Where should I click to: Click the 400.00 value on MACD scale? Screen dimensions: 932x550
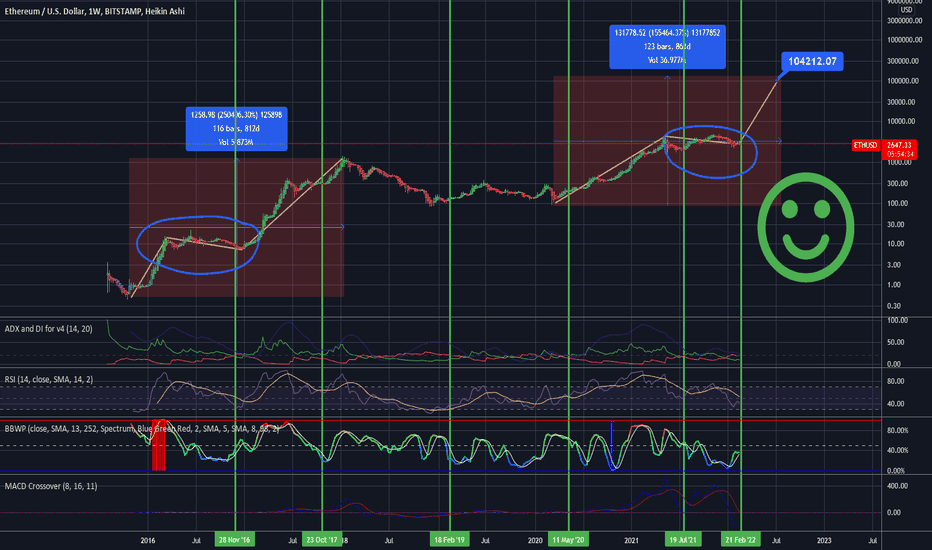point(897,486)
